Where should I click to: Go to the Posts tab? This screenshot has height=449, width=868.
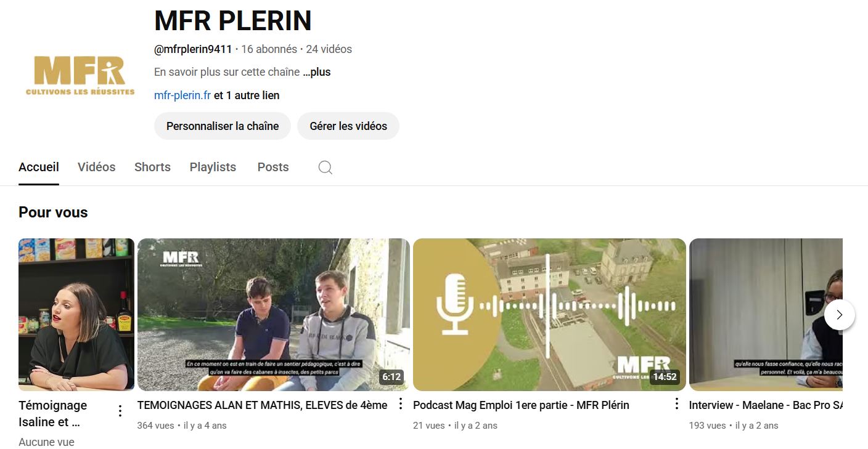pyautogui.click(x=273, y=167)
